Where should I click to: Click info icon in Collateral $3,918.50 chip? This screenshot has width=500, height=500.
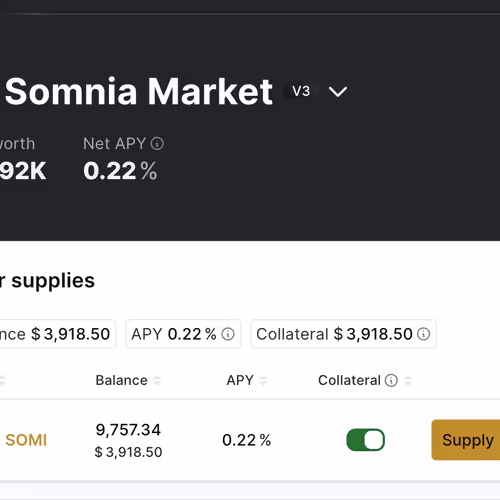pyautogui.click(x=424, y=334)
